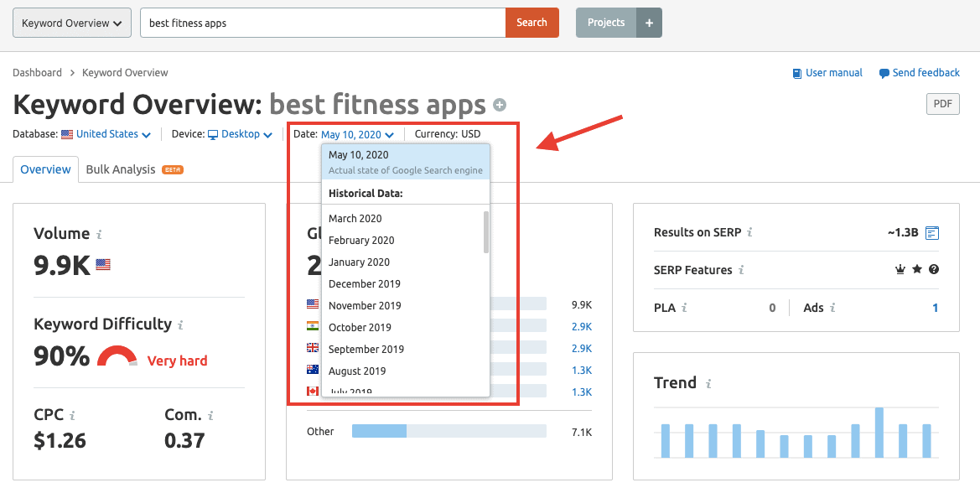Viewport: 980px width, 493px height.
Task: Switch to the Bulk Analysis tab
Action: 121,169
